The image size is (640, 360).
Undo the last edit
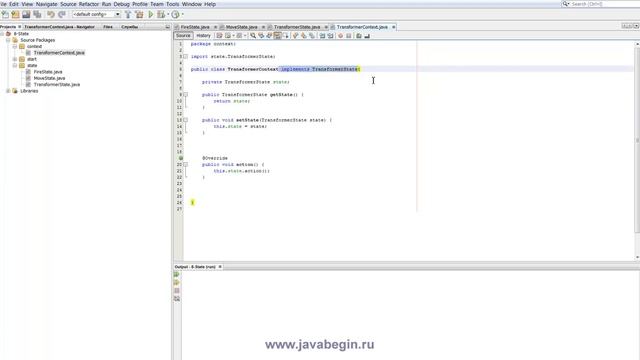[51, 15]
